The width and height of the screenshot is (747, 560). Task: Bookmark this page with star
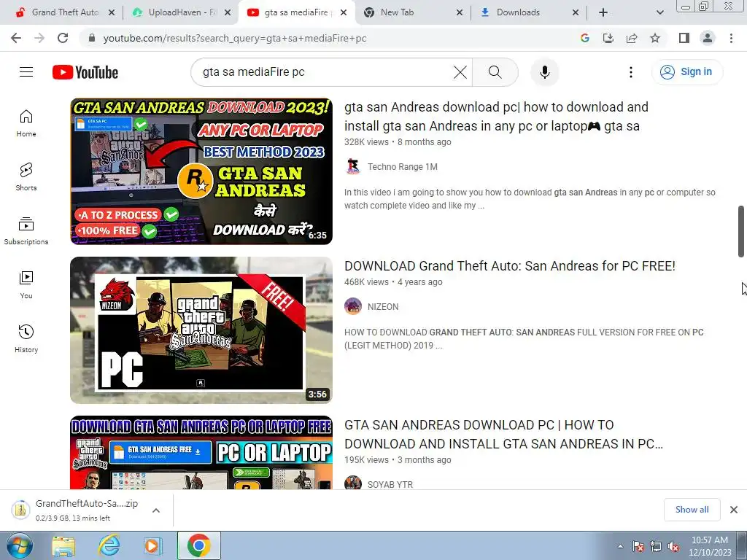click(655, 38)
